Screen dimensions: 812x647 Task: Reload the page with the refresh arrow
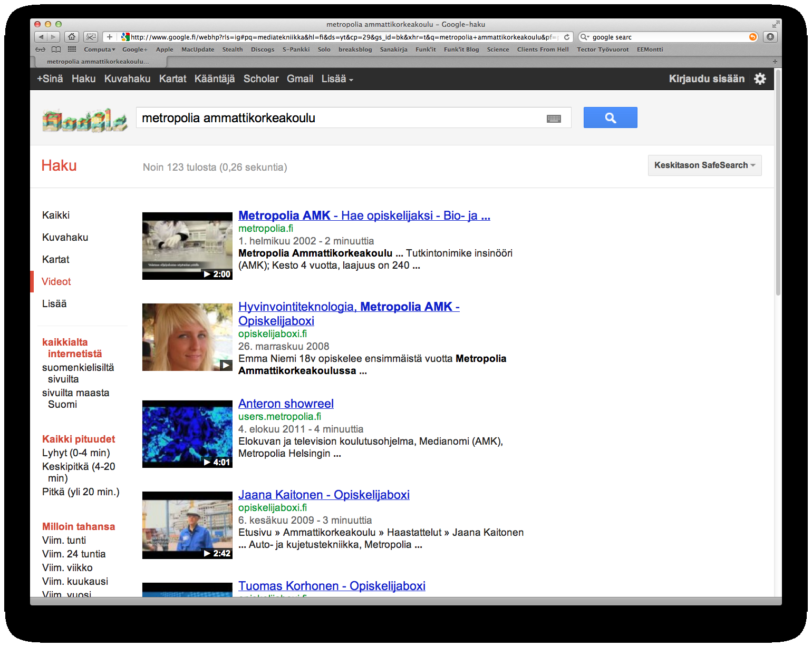(x=567, y=37)
